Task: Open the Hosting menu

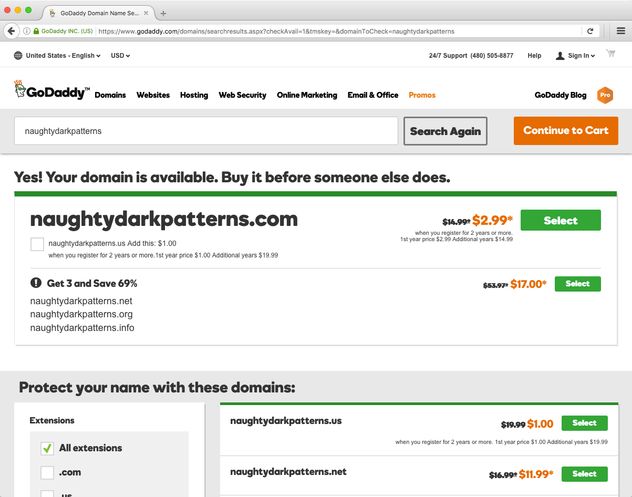Action: [194, 95]
